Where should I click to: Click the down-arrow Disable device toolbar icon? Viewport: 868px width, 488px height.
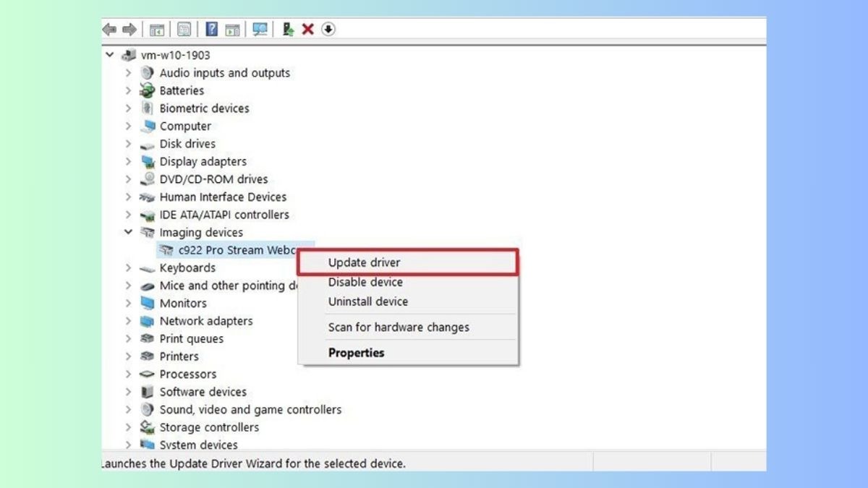(x=328, y=29)
